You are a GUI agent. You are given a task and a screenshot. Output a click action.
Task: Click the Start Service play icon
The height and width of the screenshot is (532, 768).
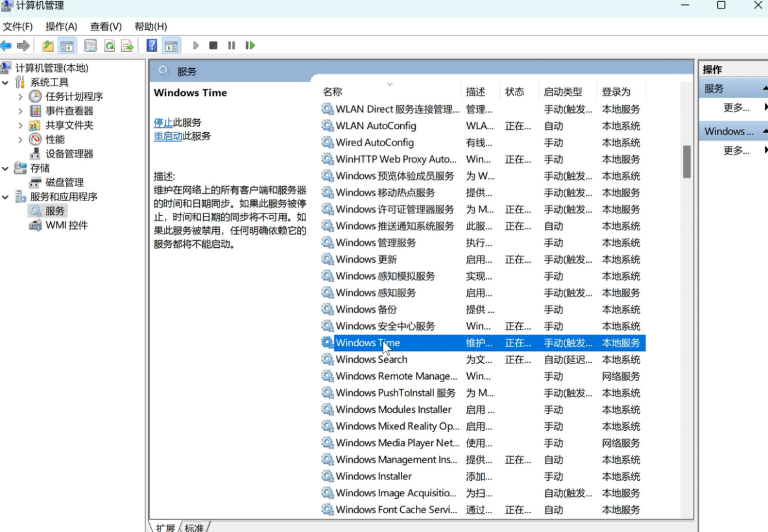point(196,45)
